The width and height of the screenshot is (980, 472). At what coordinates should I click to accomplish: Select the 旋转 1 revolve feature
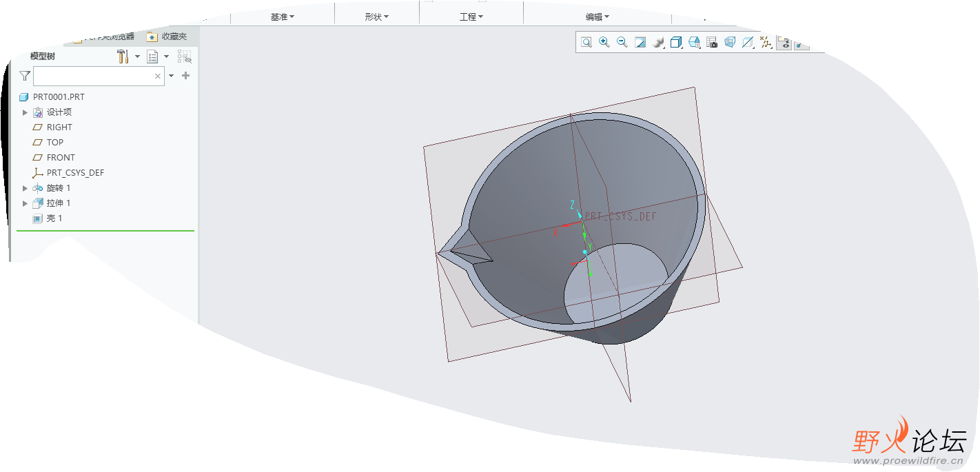(59, 188)
